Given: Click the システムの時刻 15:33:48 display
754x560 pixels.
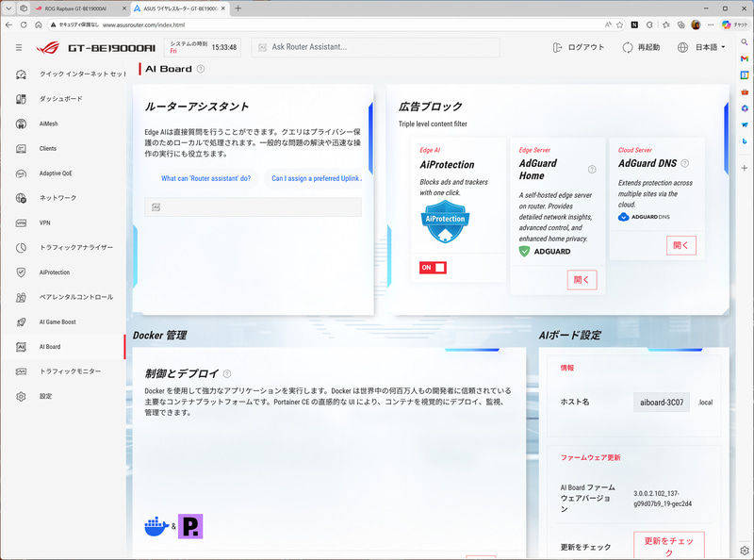Looking at the screenshot, I should coord(203,48).
